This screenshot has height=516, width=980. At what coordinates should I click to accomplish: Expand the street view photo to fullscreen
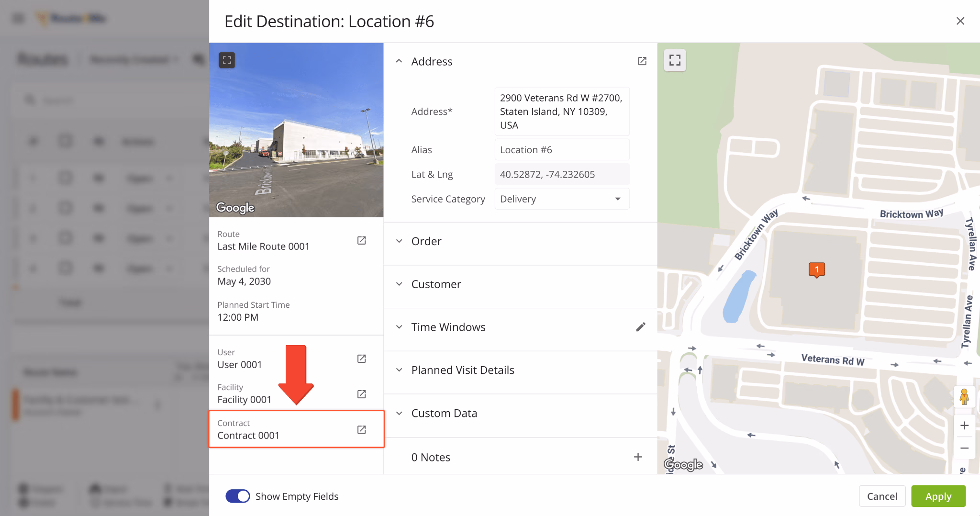(227, 60)
